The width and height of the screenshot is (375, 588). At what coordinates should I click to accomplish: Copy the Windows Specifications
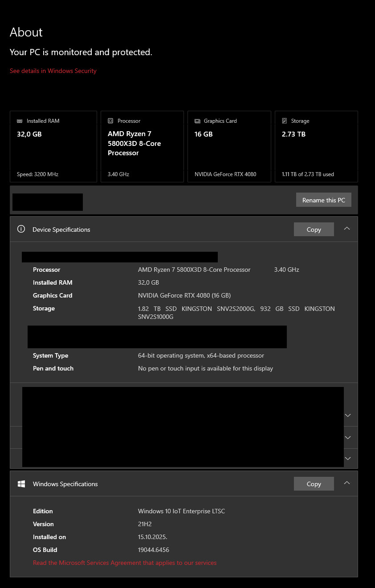coord(314,484)
